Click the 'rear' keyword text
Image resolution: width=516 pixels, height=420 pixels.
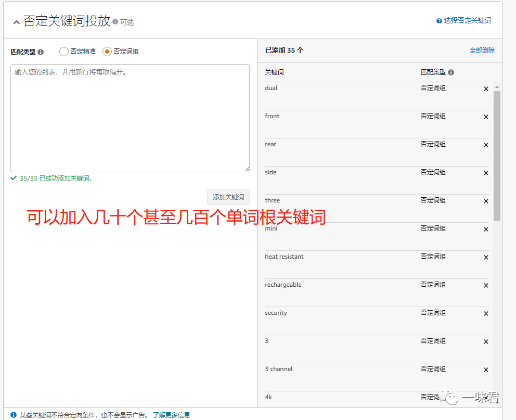270,145
